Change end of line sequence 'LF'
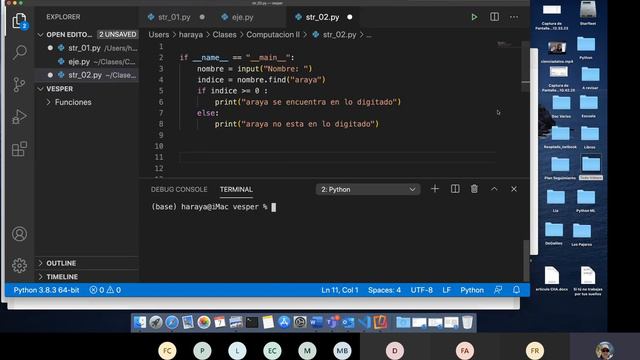The width and height of the screenshot is (640, 360). pos(447,290)
